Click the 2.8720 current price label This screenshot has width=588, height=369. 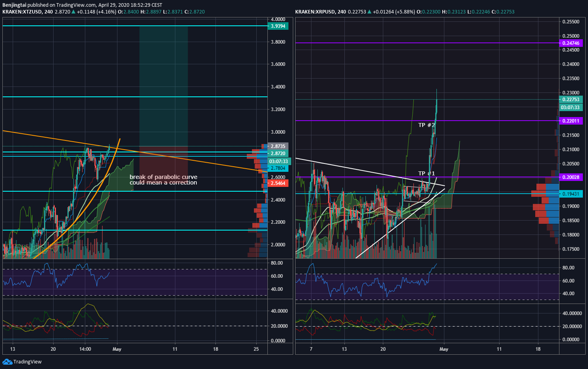point(278,154)
